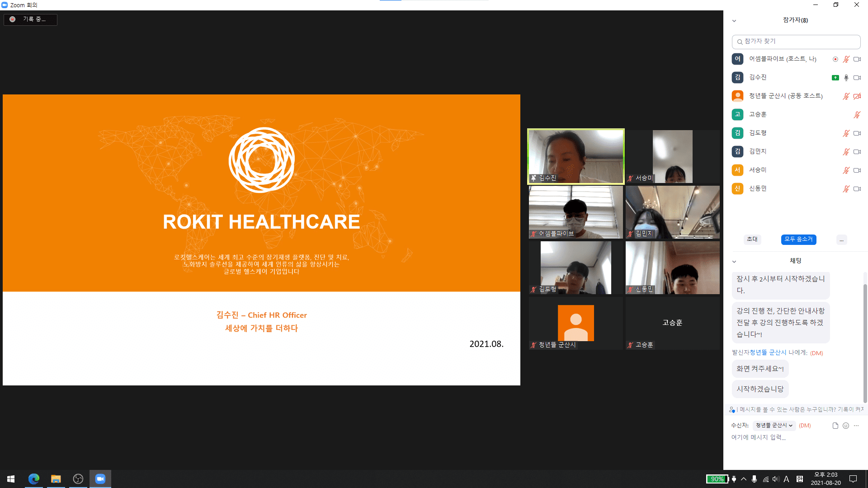The image size is (868, 488).
Task: Click the recording indicator next to 어셈블파이브
Action: [835, 59]
